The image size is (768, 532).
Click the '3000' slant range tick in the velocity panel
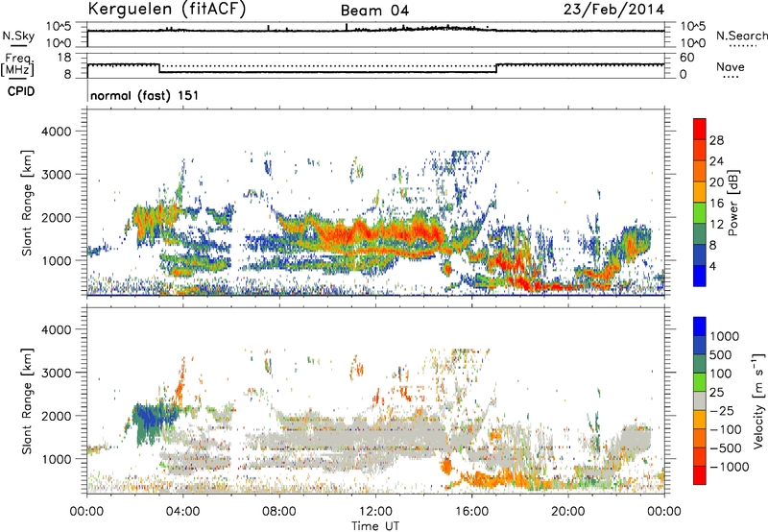pos(56,373)
